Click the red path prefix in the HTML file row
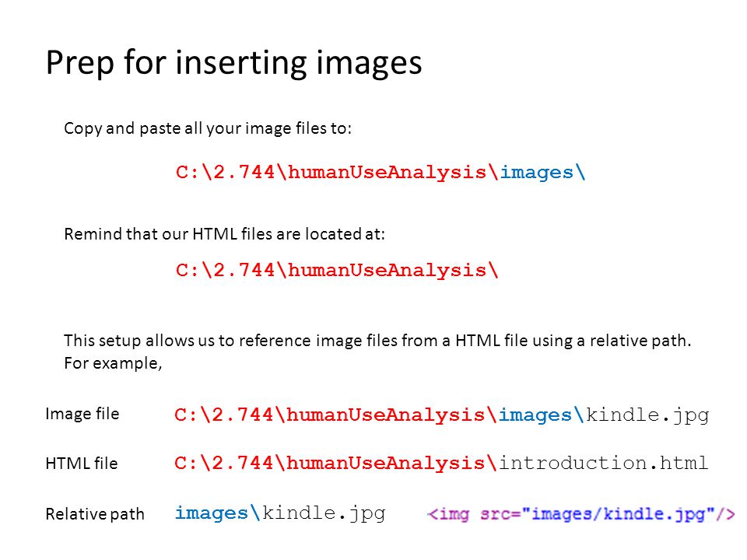Image resolution: width=747 pixels, height=560 pixels. [x=336, y=463]
